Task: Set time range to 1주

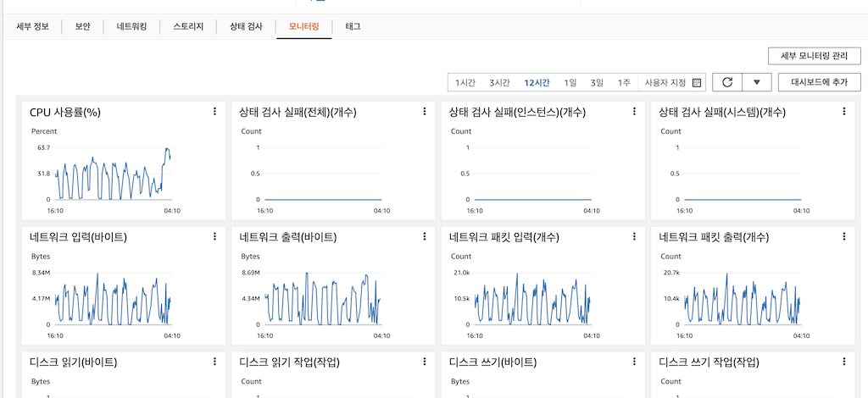Action: (624, 83)
